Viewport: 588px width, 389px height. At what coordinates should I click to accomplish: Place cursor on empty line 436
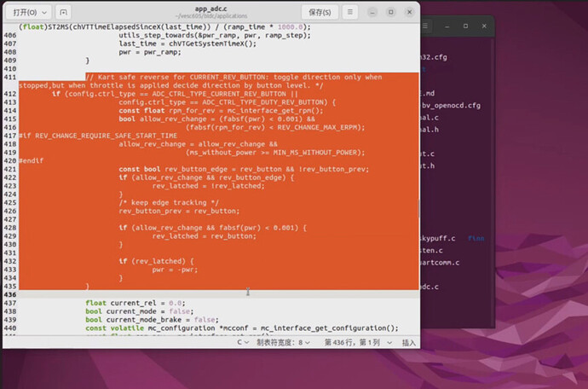pos(217,294)
